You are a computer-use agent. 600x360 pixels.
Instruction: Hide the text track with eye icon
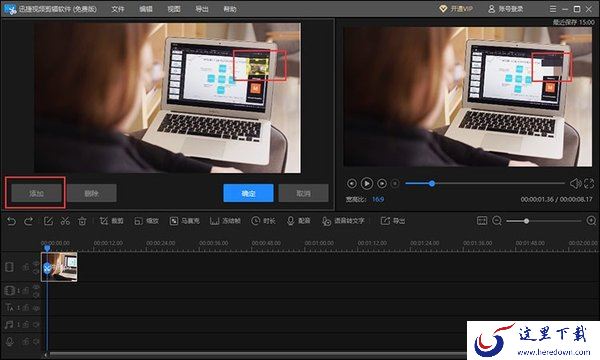click(x=36, y=307)
